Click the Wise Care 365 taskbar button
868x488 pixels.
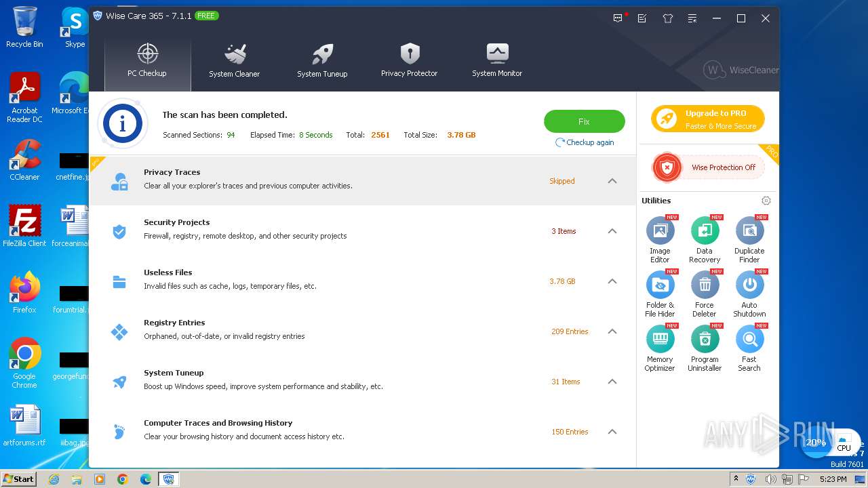click(169, 479)
